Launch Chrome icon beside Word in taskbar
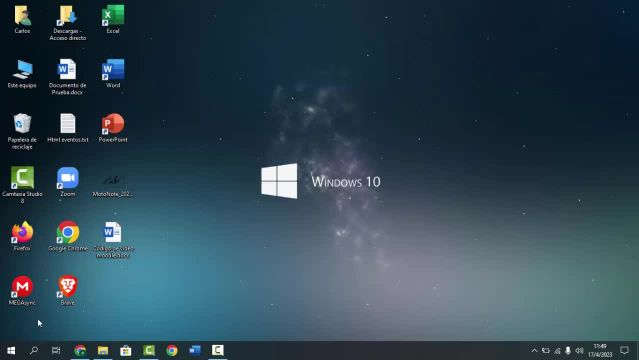 [x=172, y=350]
